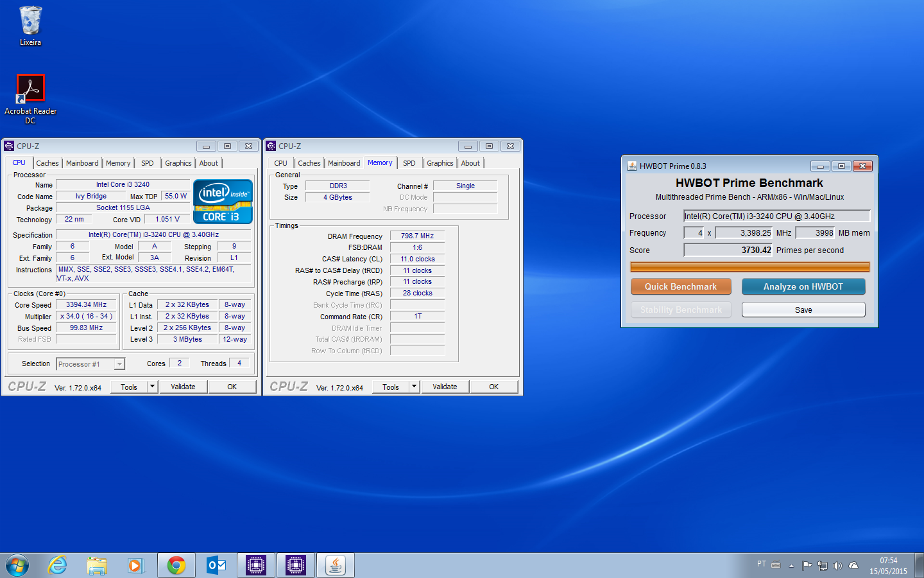Click the HWBOT Processor name field
The height and width of the screenshot is (578, 924).
tap(776, 216)
